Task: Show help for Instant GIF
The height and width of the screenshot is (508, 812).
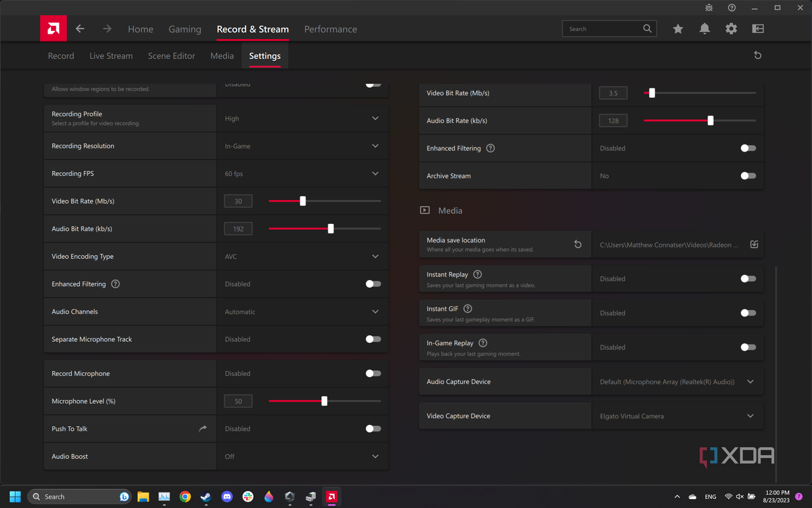Action: pos(467,309)
